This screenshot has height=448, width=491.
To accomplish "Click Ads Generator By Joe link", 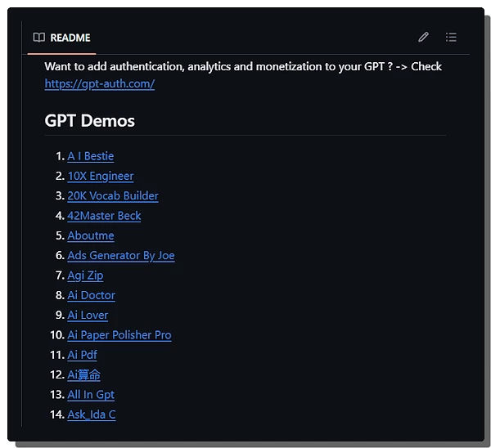I will pos(121,255).
